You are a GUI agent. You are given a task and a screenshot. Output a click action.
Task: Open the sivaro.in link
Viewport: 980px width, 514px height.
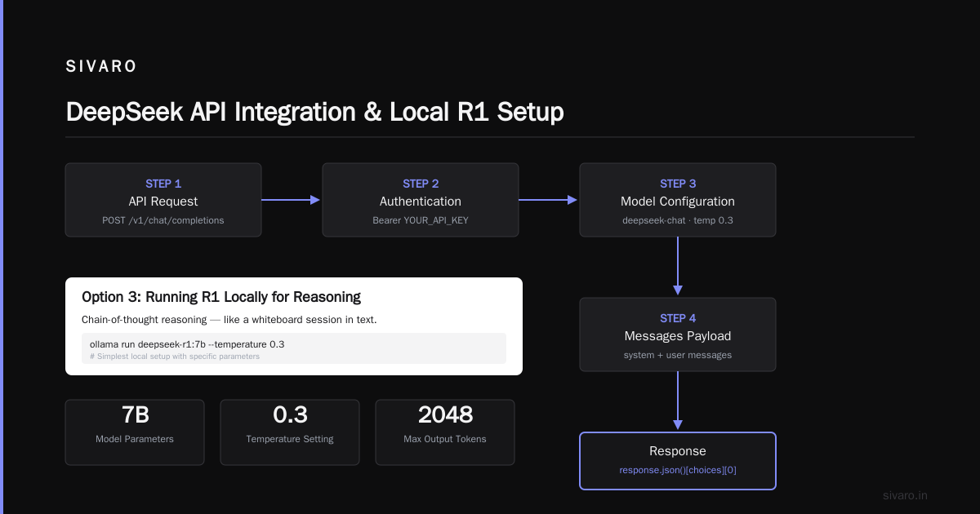point(906,495)
